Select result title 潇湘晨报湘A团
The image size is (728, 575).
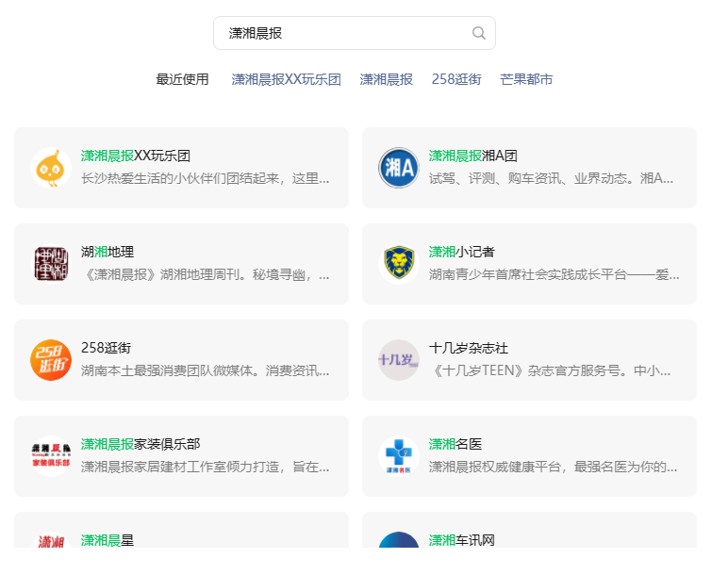pyautogui.click(x=473, y=156)
